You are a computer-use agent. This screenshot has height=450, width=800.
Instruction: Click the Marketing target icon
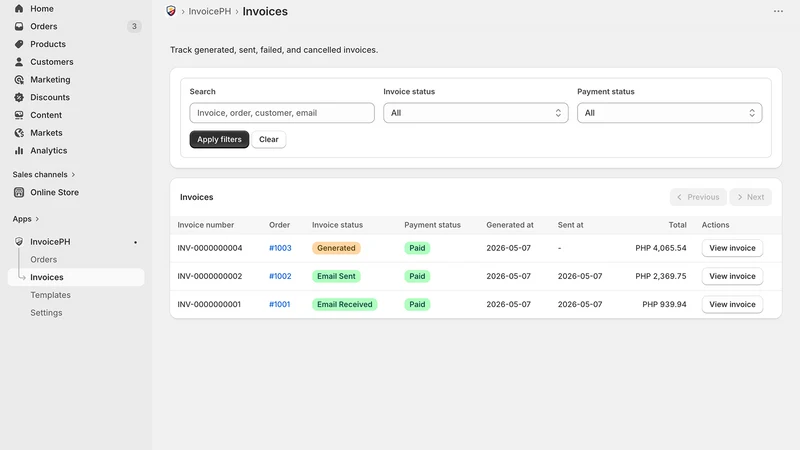point(19,80)
